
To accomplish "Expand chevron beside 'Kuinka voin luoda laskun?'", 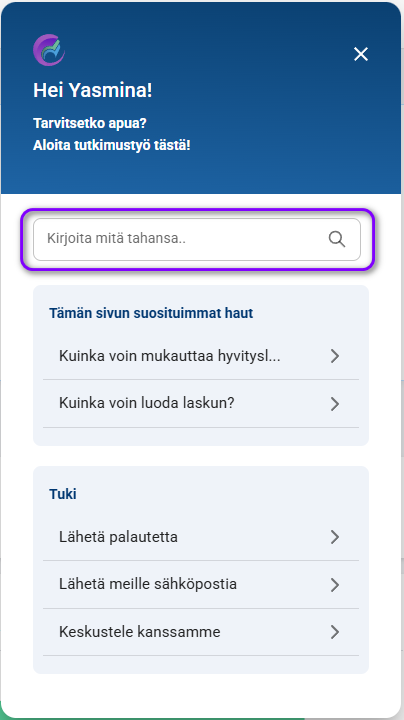I will [x=335, y=404].
